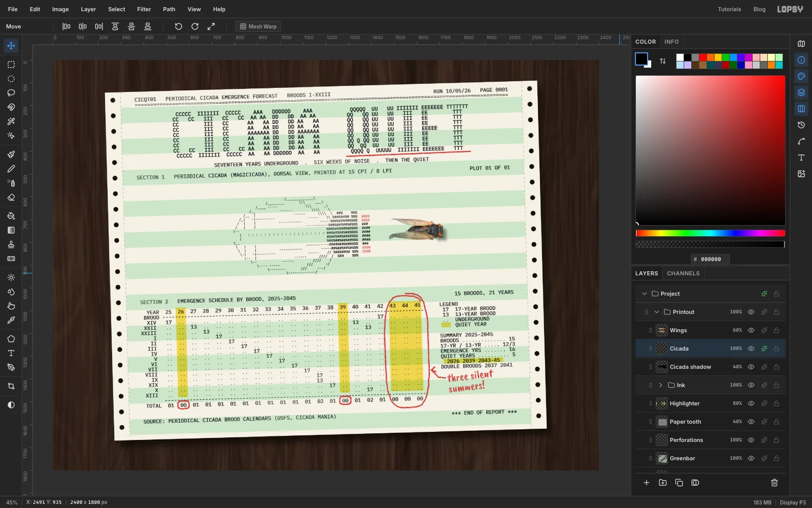Select the Clone Stamp tool
Screen dimensions: 812x508
pyautogui.click(x=11, y=244)
